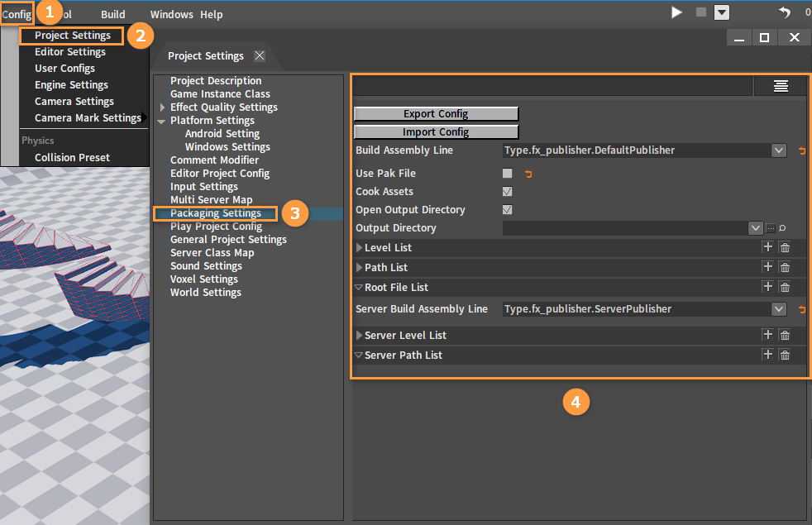Viewport: 812px width, 525px height.
Task: Expand the Server Level List section
Action: click(359, 335)
